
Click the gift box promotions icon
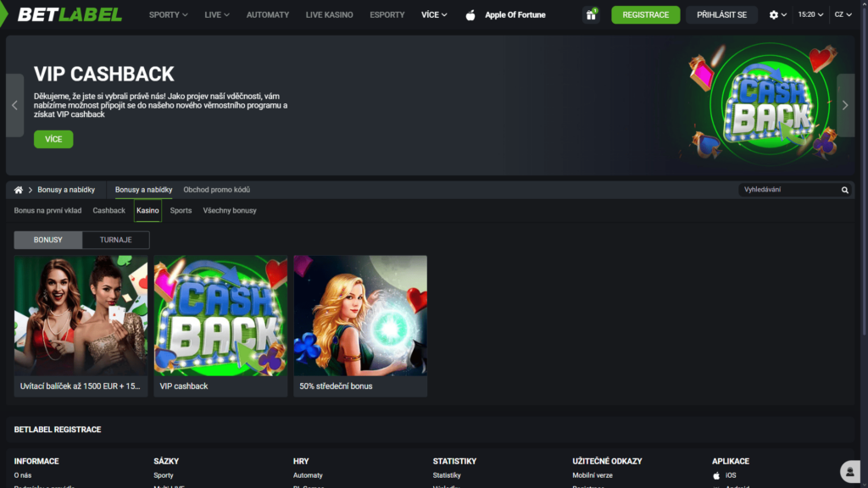point(591,14)
